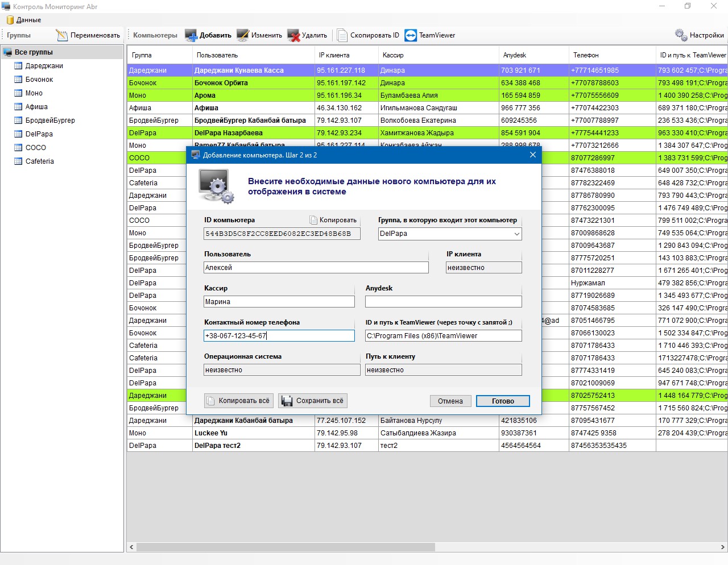Click phone cell +77714651985
The height and width of the screenshot is (565, 728).
point(613,70)
